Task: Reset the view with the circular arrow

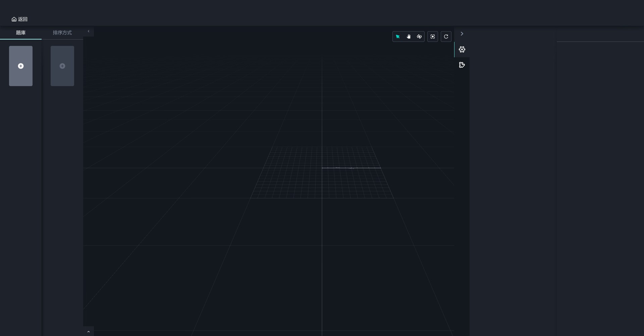Action: click(446, 37)
